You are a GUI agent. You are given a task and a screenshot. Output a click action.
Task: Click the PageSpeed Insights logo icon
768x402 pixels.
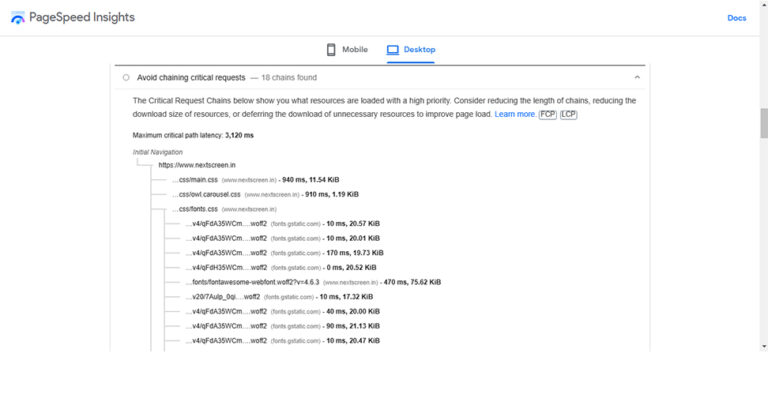(18, 18)
